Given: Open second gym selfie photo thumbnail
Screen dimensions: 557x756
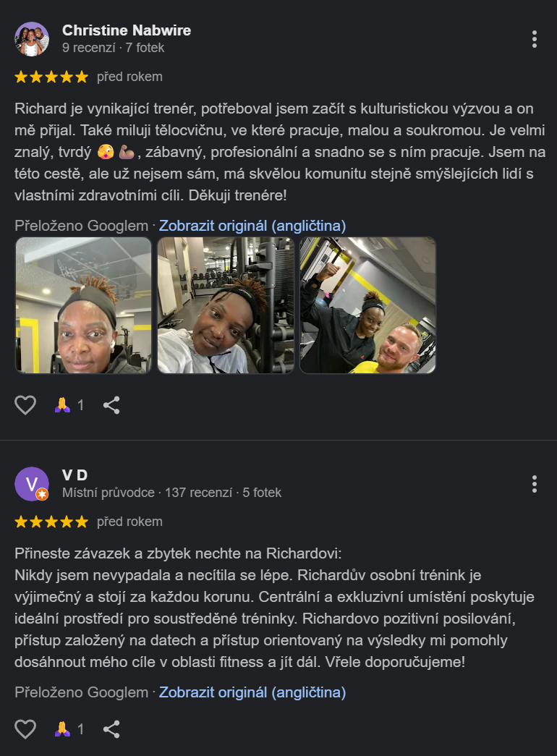Looking at the screenshot, I should point(226,305).
